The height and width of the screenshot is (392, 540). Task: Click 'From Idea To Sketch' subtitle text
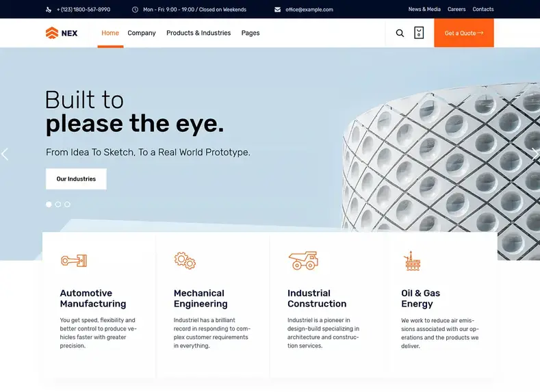148,152
